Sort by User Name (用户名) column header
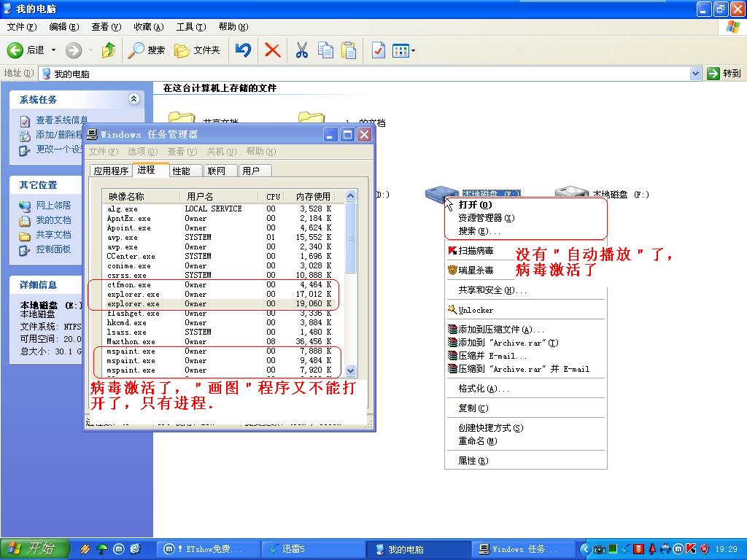 pos(218,196)
